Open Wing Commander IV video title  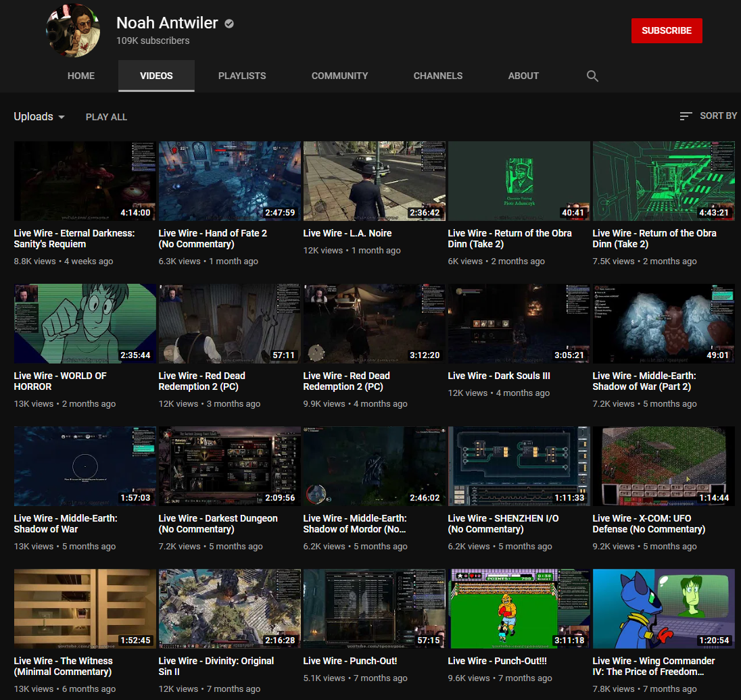point(654,666)
